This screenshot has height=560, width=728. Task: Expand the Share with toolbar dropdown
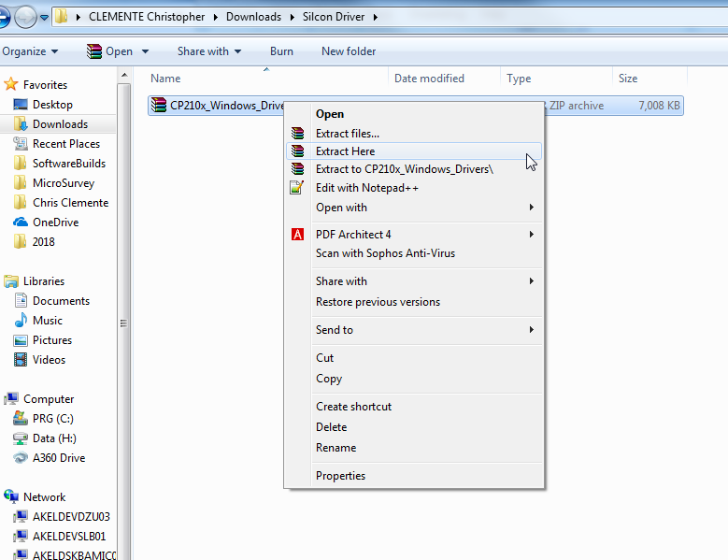[x=209, y=51]
